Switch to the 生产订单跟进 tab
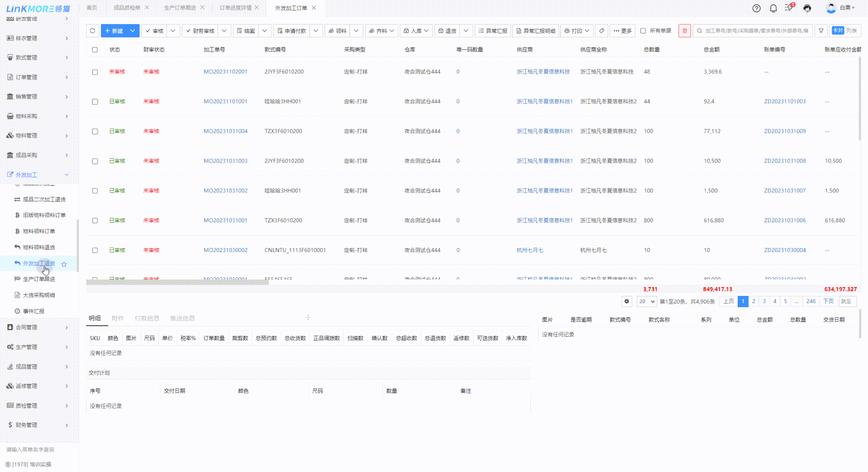This screenshot has width=868, height=472. (180, 8)
